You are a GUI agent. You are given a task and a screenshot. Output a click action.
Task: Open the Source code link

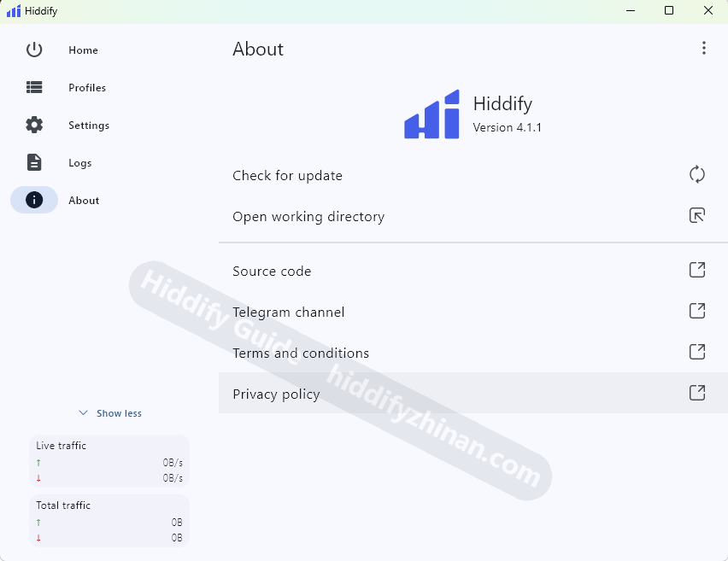tap(473, 271)
